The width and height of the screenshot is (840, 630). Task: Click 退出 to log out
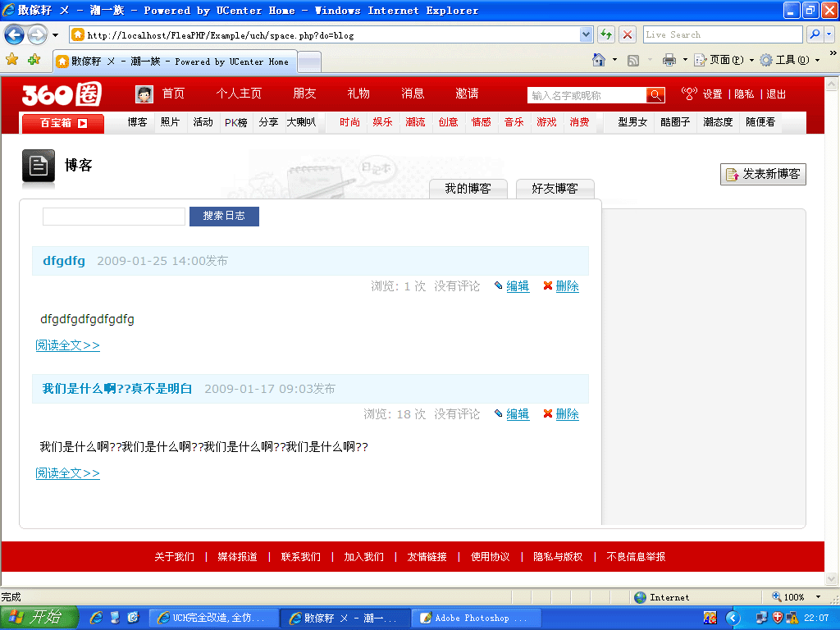coord(776,94)
